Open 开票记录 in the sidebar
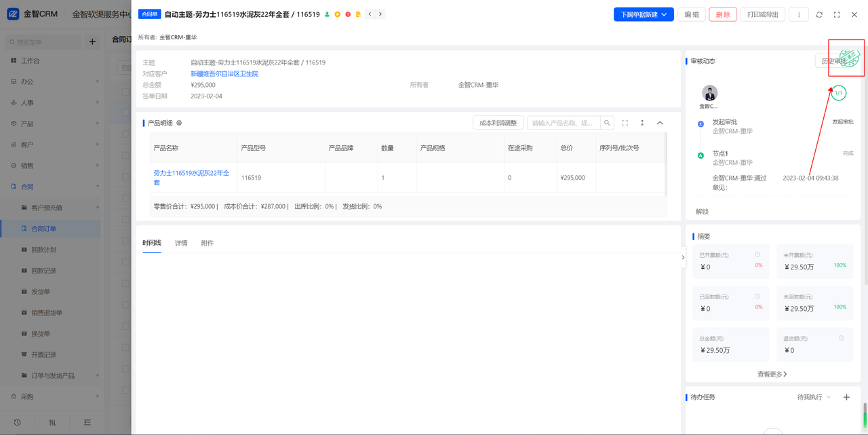The image size is (868, 435). coord(51,355)
